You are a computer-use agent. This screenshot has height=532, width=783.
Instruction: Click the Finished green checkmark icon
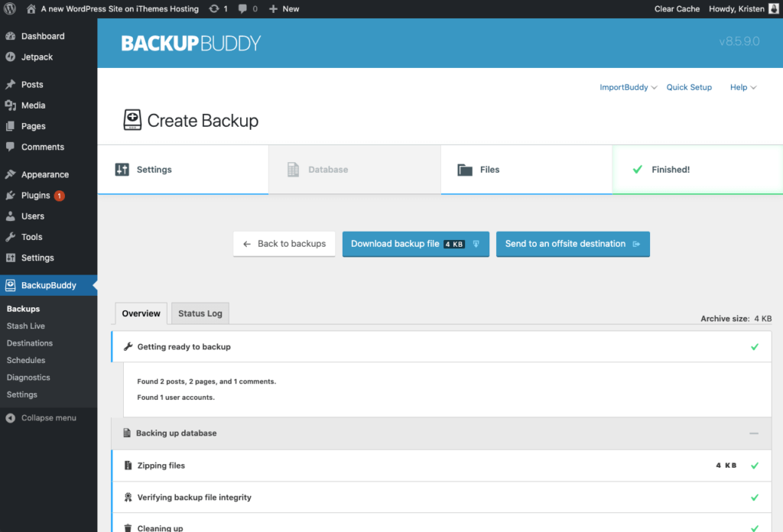coord(638,169)
